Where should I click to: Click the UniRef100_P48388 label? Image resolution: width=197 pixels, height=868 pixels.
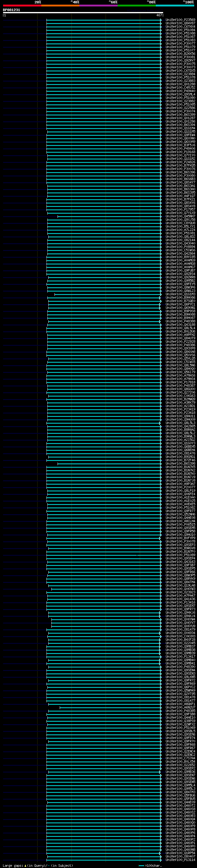coord(180,321)
